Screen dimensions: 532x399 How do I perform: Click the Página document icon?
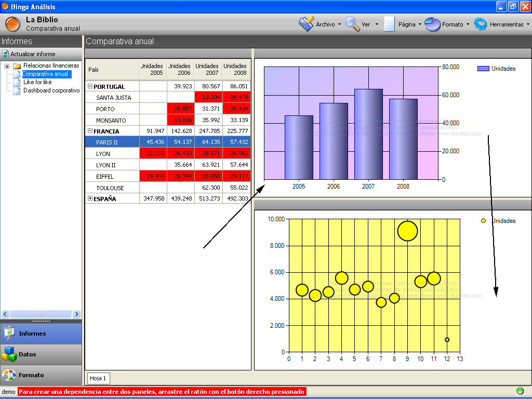pos(389,24)
